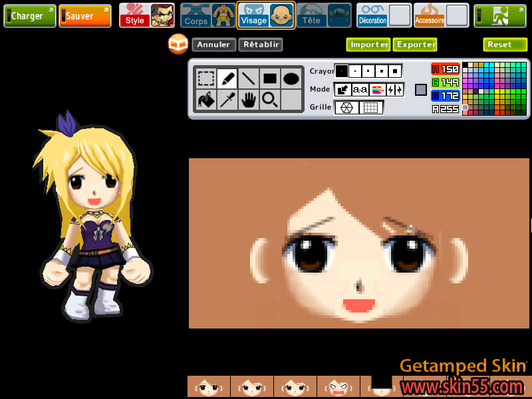Toggle the square pixel Grille option
The height and width of the screenshot is (399, 532).
click(x=371, y=108)
